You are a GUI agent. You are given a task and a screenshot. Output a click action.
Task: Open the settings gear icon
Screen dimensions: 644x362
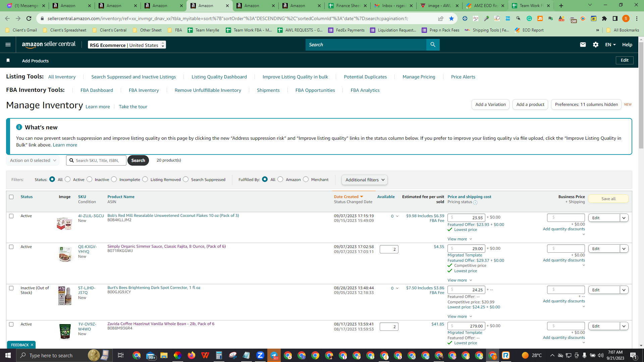click(596, 45)
